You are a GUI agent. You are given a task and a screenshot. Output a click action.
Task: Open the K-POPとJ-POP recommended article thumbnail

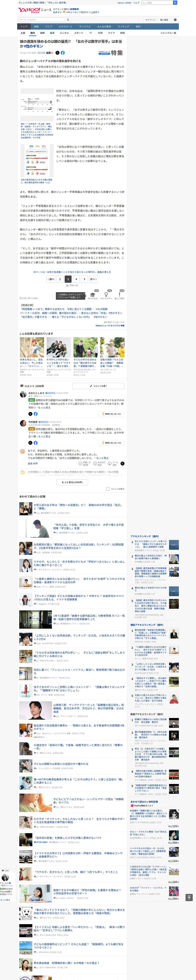coord(59,347)
